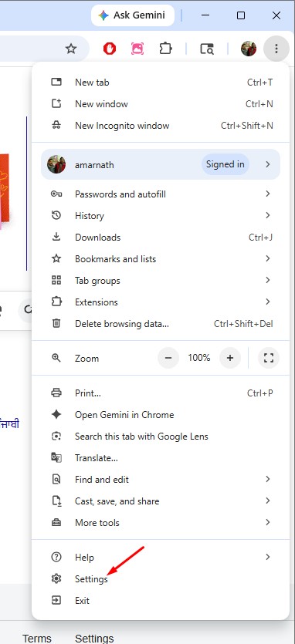
Task: Click the Incognito spy icon
Action: 56,125
